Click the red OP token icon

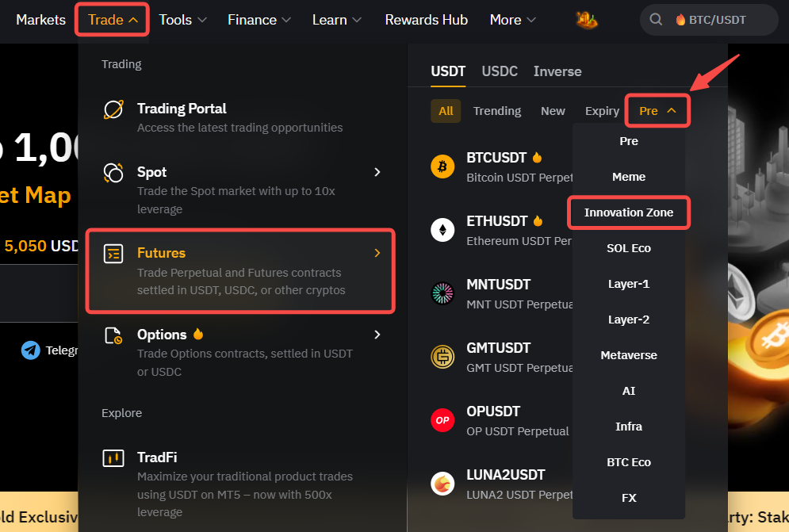point(442,420)
